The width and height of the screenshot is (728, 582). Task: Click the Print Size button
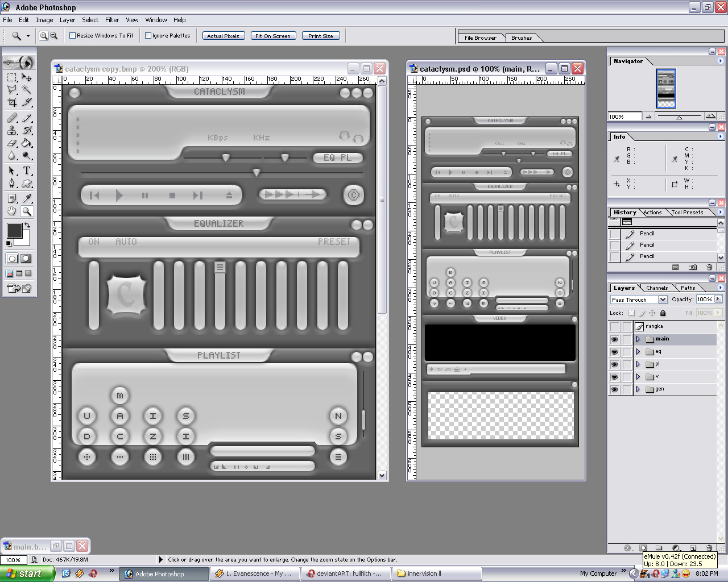pos(321,36)
